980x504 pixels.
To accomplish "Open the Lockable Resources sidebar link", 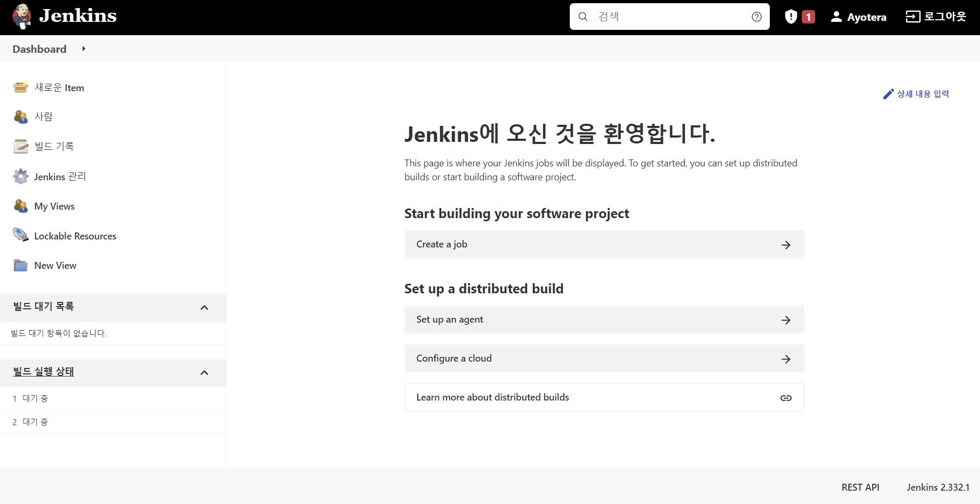I will 75,236.
